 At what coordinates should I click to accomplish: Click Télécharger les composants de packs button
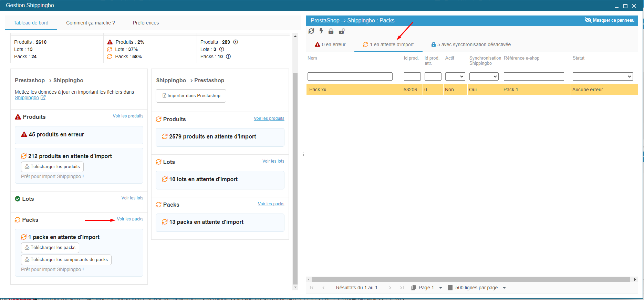pyautogui.click(x=66, y=260)
